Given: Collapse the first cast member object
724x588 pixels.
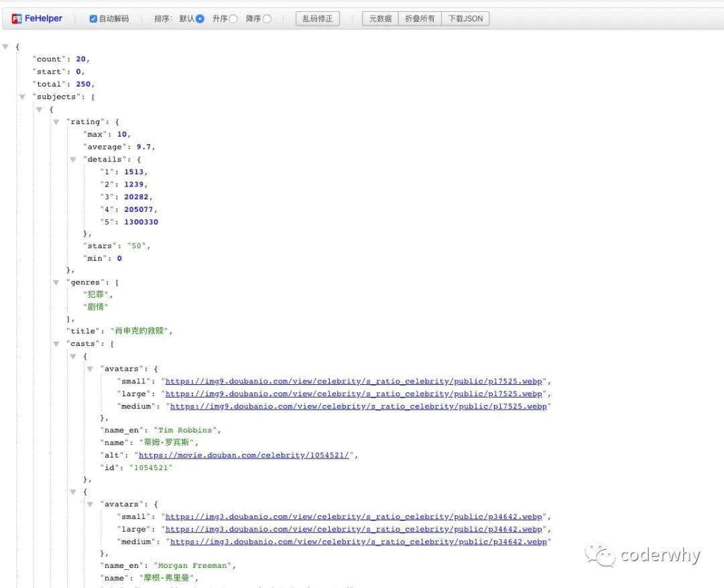Looking at the screenshot, I should pos(73,357).
